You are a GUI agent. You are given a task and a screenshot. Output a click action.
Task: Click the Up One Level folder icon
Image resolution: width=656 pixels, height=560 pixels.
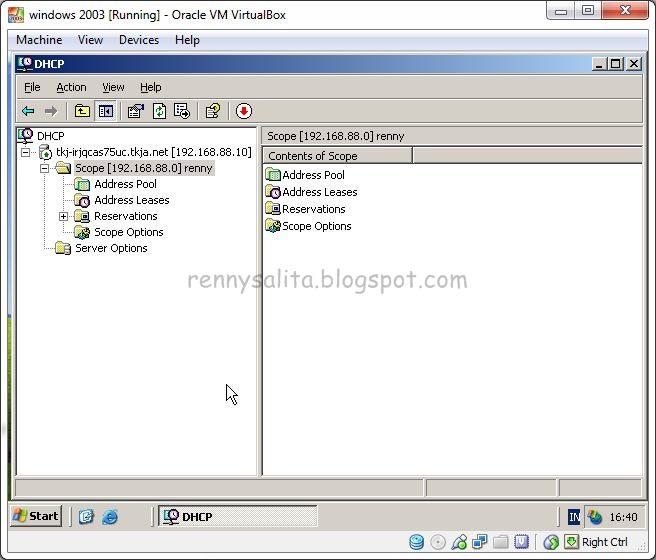[82, 111]
